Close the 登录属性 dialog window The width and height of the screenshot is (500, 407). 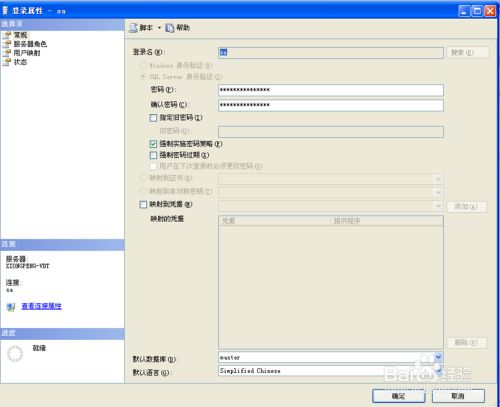(490, 11)
